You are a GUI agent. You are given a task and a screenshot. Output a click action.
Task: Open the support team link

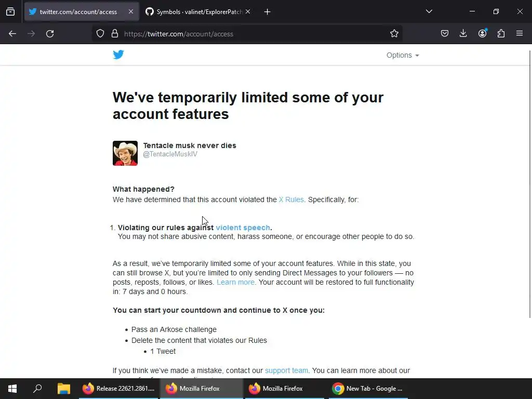(286, 370)
